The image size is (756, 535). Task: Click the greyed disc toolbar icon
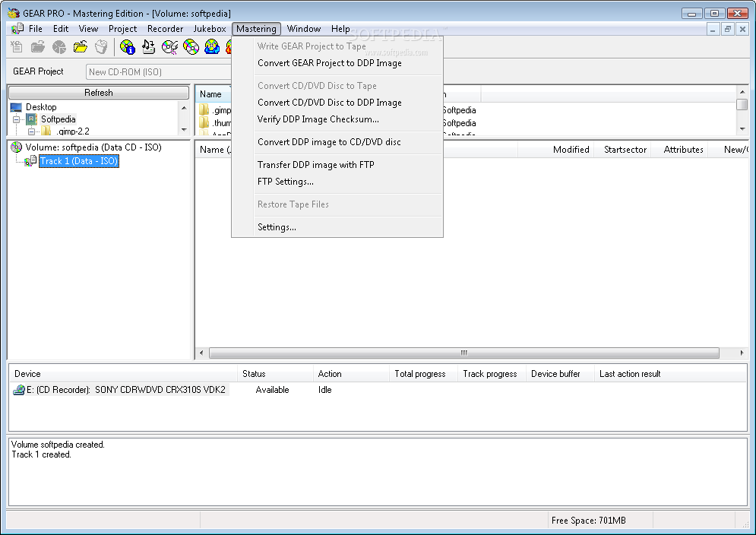pos(59,47)
